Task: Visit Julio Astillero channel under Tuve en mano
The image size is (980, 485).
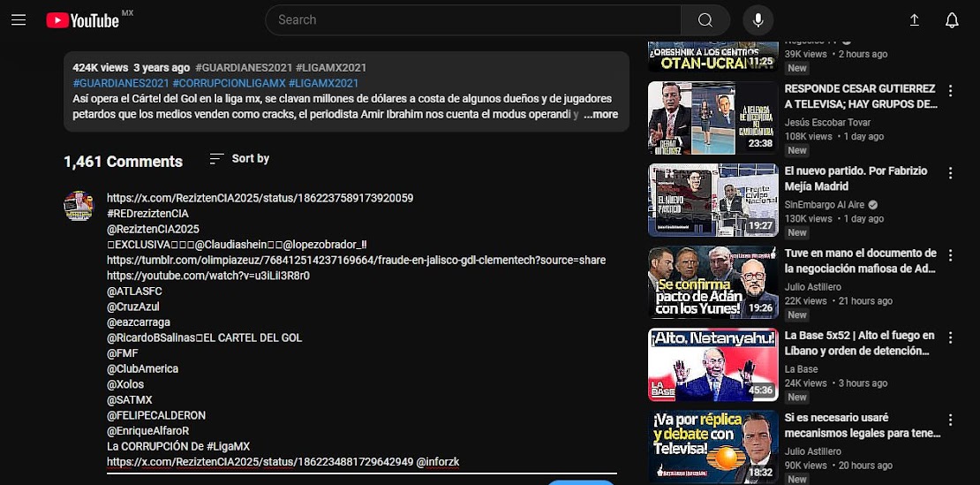Action: (812, 287)
